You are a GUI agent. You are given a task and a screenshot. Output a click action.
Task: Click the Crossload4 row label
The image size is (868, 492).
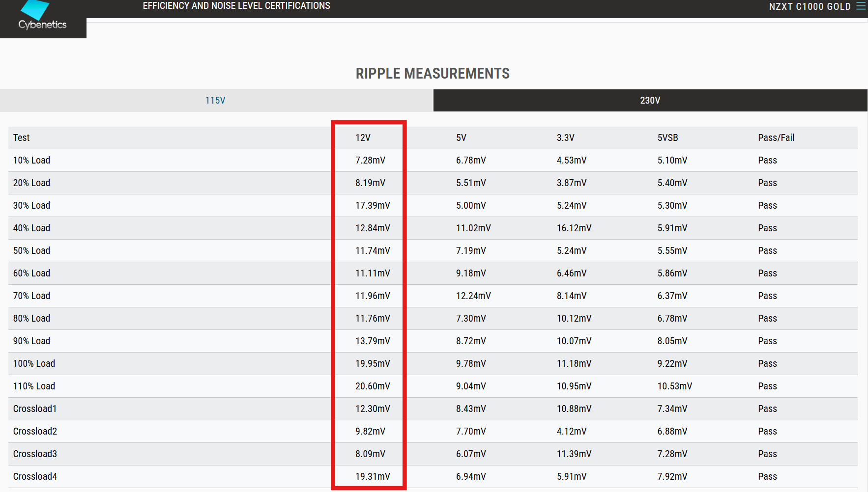pyautogui.click(x=35, y=477)
